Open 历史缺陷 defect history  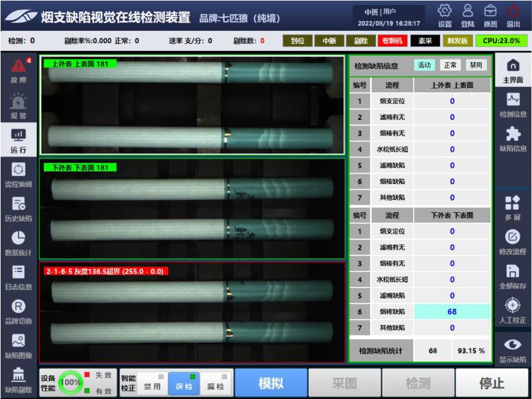(19, 208)
